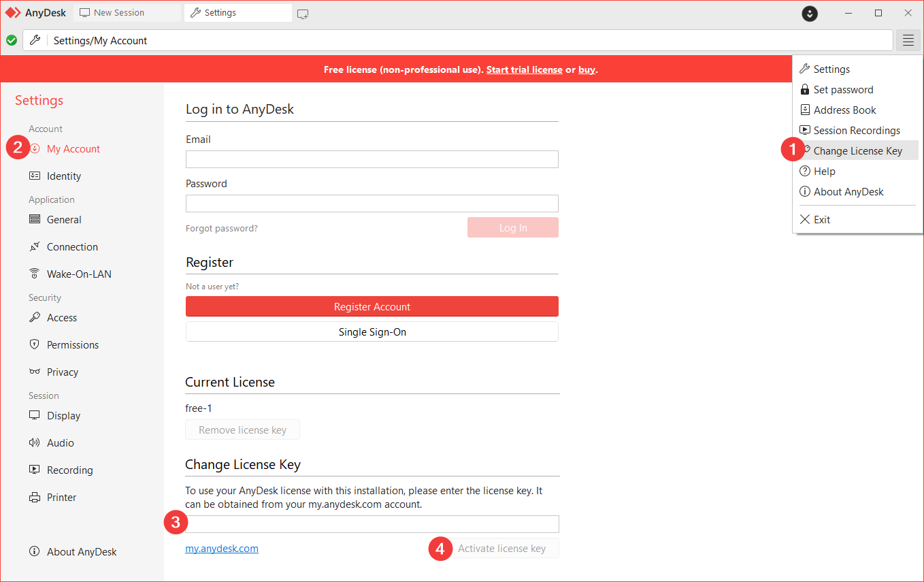
Task: Open Privacy settings
Action: [x=63, y=372]
